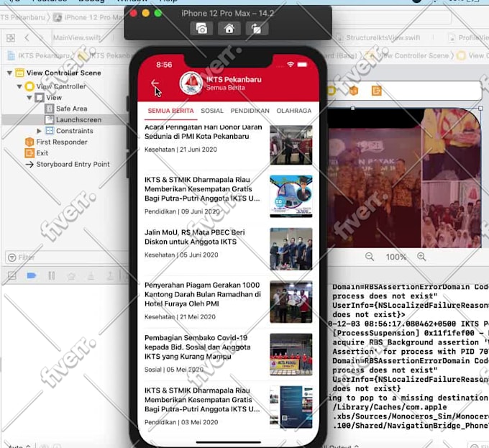Click the Exit icon in scene dock
Viewport: 489px width, 448px height.
tap(376, 91)
